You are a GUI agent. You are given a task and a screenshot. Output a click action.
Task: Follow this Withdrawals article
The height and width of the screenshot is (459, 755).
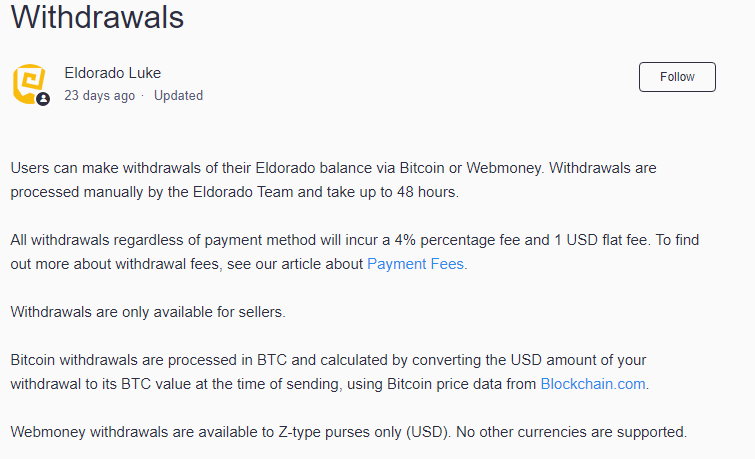click(x=677, y=77)
